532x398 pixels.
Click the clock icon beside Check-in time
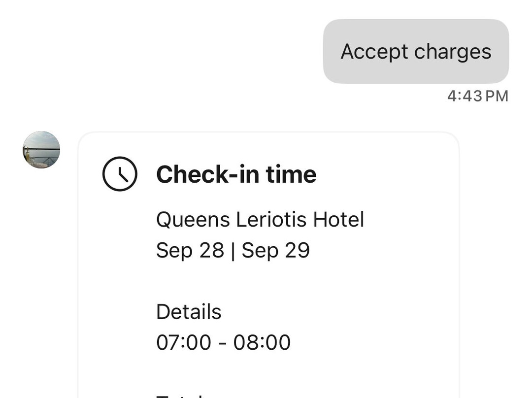(119, 173)
